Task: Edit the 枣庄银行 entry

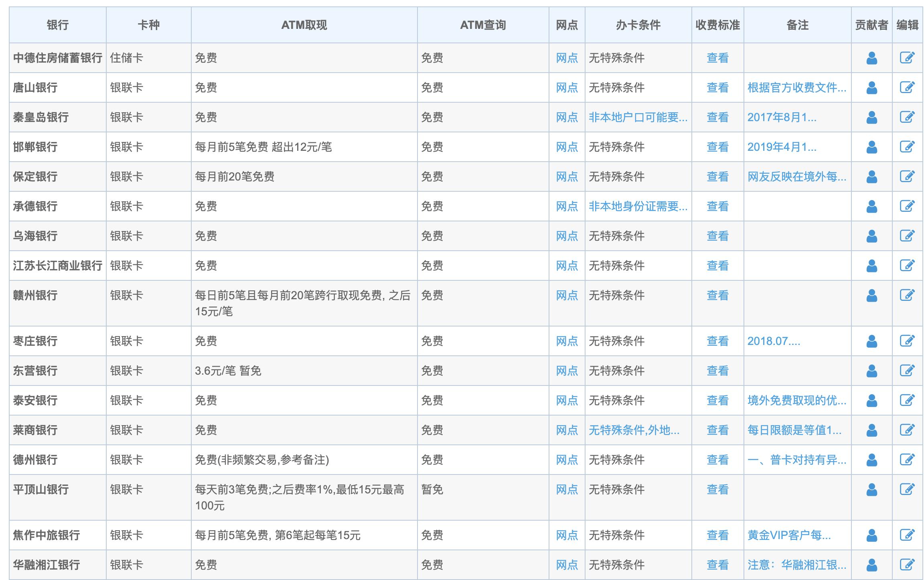Action: click(907, 341)
